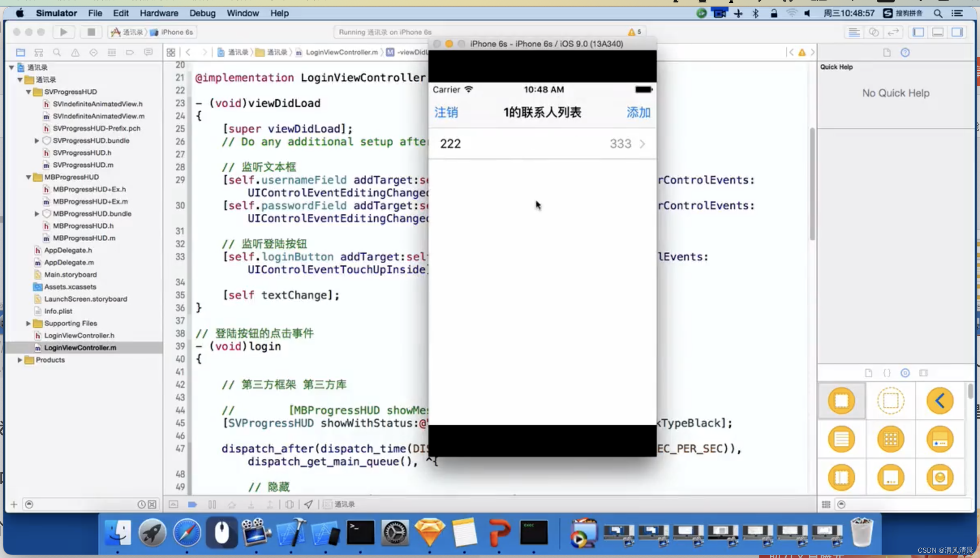Image resolution: width=980 pixels, height=558 pixels.
Task: Expand the SVProgressHUD.bundle item
Action: coord(37,141)
